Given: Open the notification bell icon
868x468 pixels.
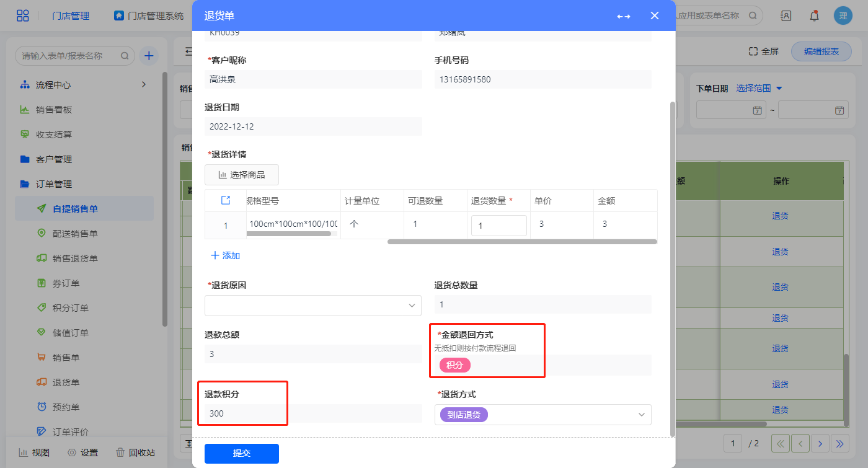Looking at the screenshot, I should 814,16.
